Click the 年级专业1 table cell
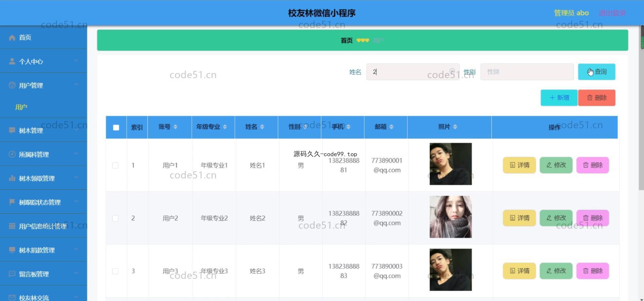This screenshot has height=301, width=644. (x=214, y=165)
